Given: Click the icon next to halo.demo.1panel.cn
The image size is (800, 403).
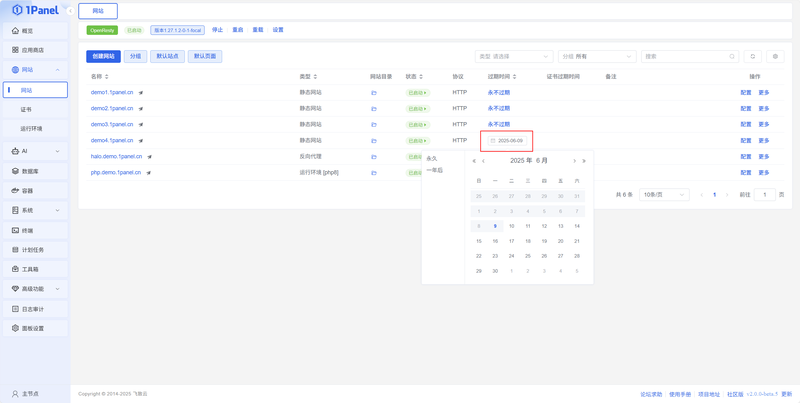Looking at the screenshot, I should (x=150, y=157).
